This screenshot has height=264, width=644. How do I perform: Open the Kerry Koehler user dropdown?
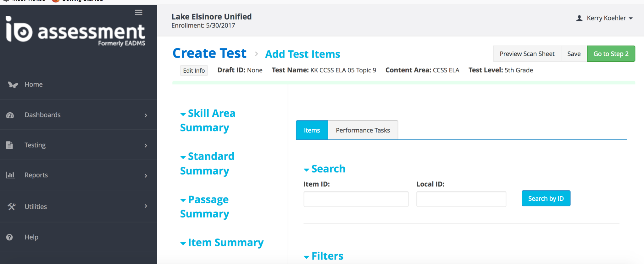pos(604,18)
